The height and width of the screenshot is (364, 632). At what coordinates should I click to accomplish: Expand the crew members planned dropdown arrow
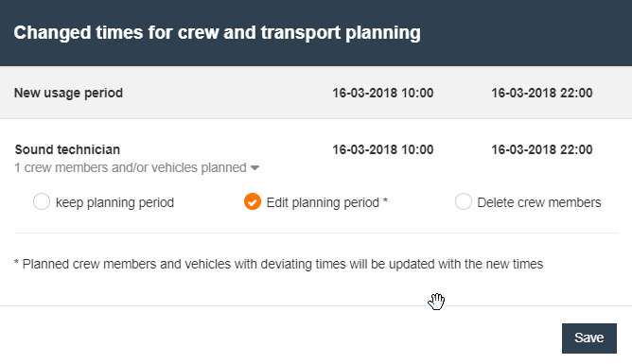point(255,168)
